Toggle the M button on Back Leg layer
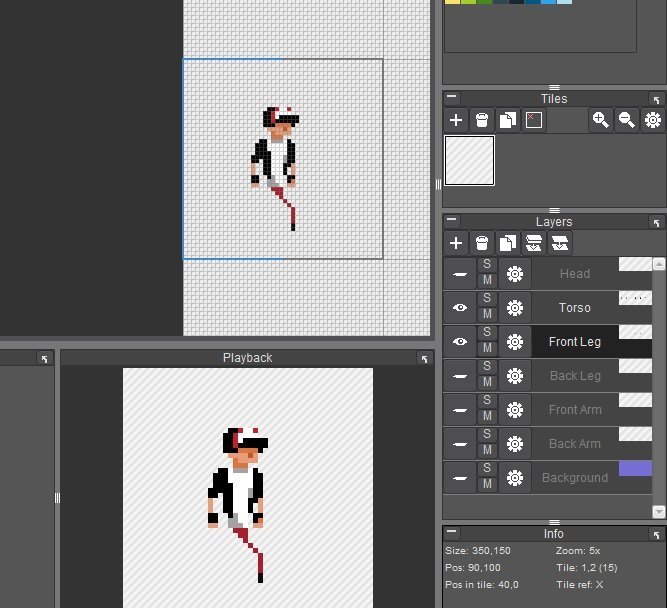Viewport: 667px width, 608px height. [487, 382]
